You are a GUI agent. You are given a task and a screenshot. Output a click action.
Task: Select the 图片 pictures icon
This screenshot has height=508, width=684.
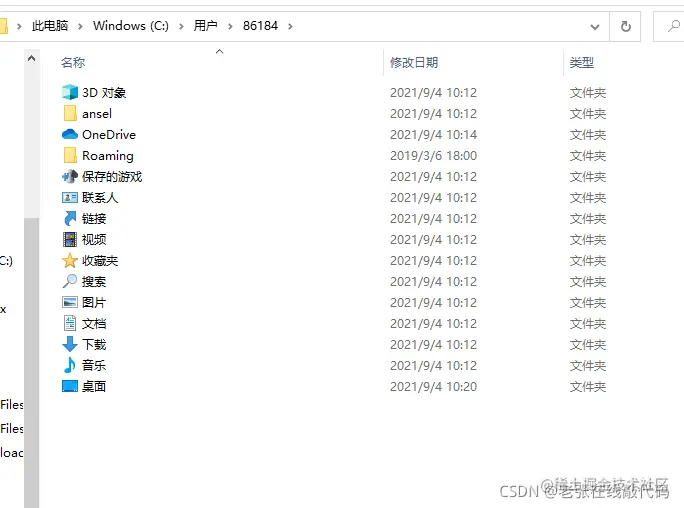[x=70, y=302]
